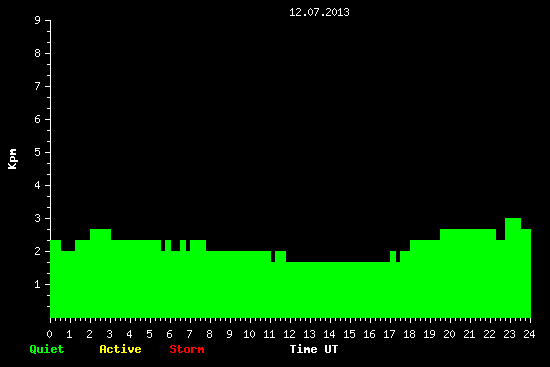
Task: Click the tallest green bar near hour 23
Action: pos(513,268)
